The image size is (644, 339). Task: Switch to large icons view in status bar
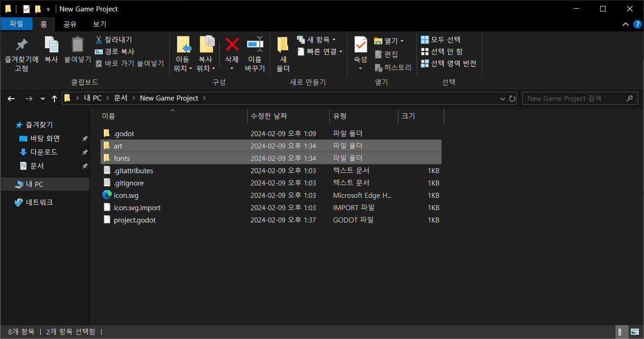pos(635,332)
